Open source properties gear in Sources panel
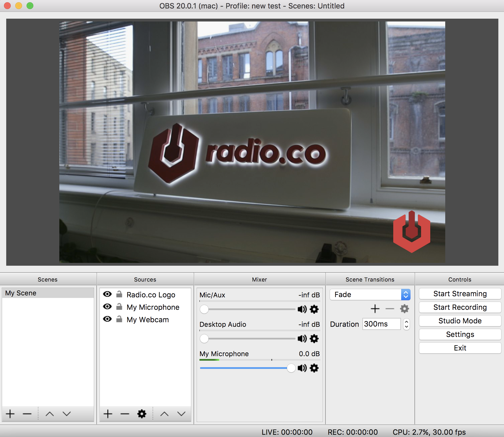Screen dimensions: 504x437 tap(142, 414)
